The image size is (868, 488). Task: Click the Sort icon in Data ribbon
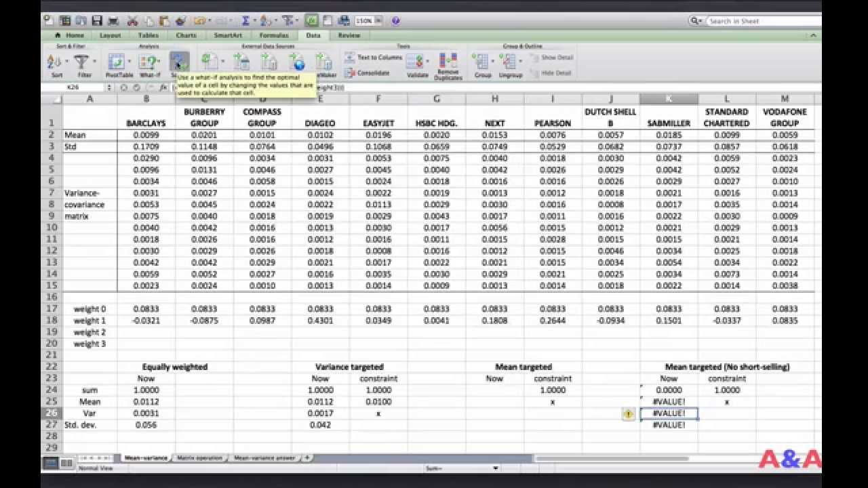point(54,62)
